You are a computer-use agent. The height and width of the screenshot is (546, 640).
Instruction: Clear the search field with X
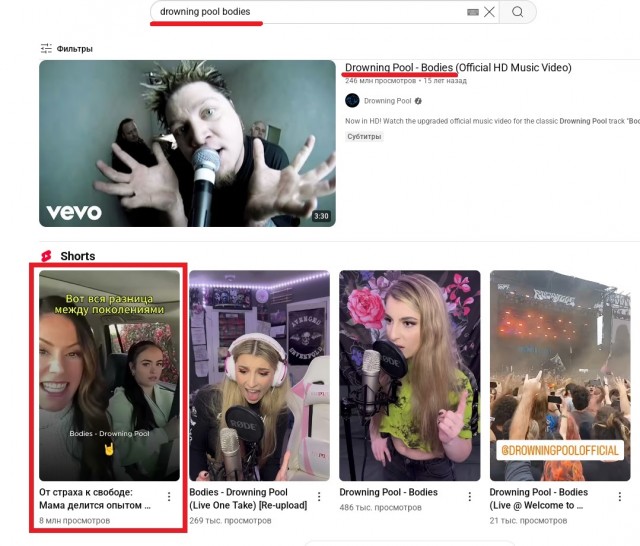tap(489, 12)
